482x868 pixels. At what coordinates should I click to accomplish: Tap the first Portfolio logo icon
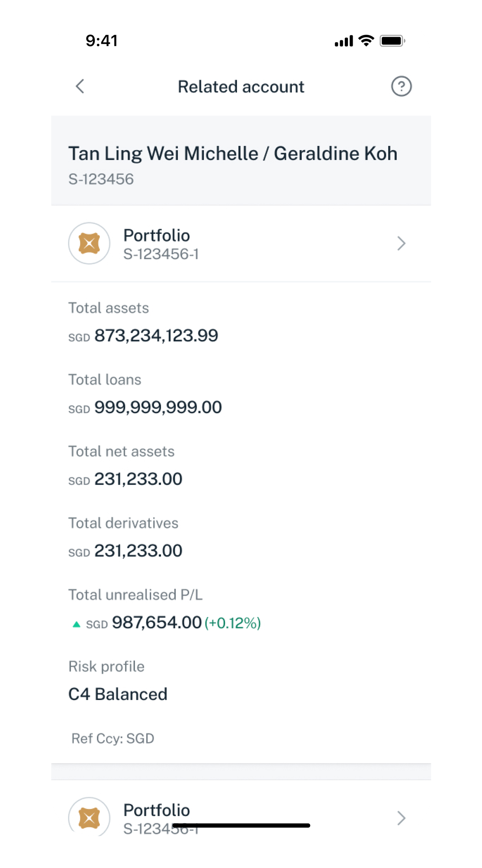coord(89,243)
